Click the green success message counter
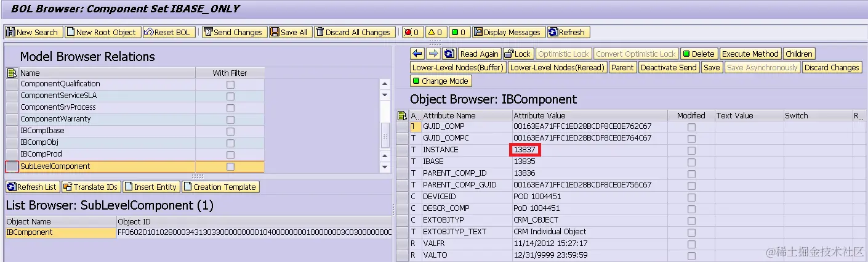 tap(459, 32)
